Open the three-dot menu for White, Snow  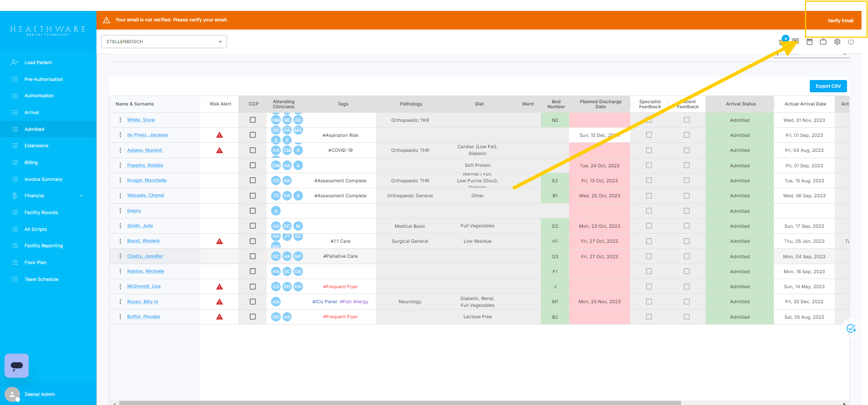120,120
